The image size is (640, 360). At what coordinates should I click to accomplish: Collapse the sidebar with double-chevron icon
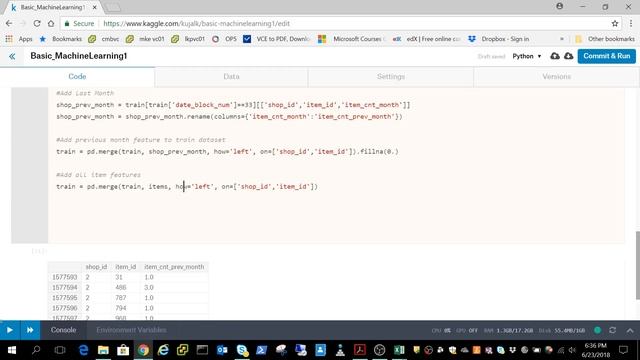pos(12,56)
